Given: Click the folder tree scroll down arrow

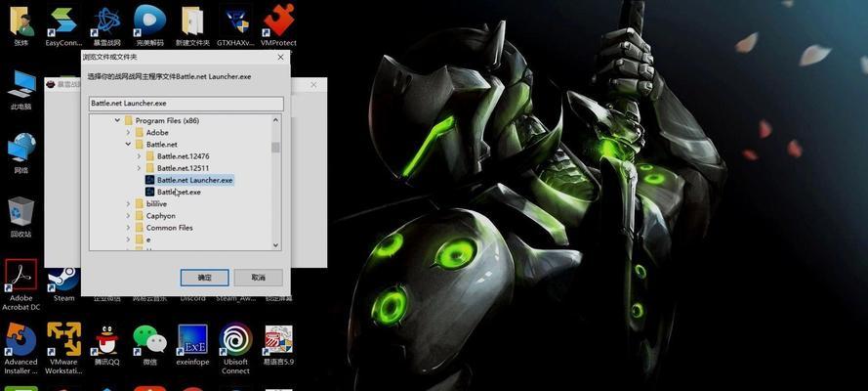Looking at the screenshot, I should (275, 244).
